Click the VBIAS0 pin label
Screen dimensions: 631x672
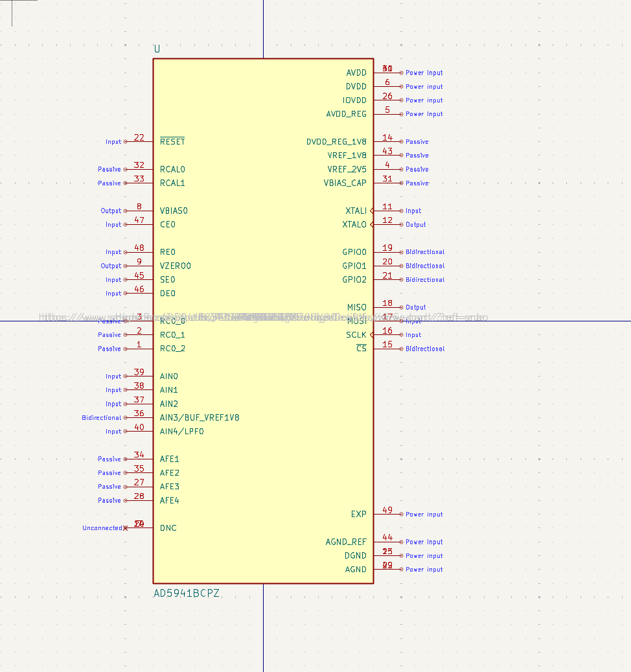click(174, 211)
